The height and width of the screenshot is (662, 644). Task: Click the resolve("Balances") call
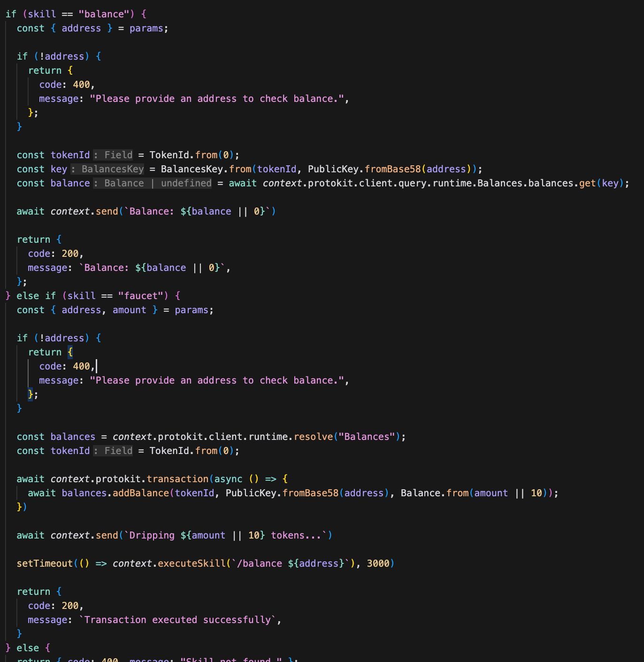347,437
